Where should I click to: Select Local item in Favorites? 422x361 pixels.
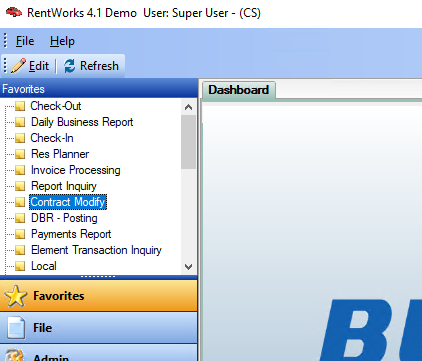coord(44,266)
